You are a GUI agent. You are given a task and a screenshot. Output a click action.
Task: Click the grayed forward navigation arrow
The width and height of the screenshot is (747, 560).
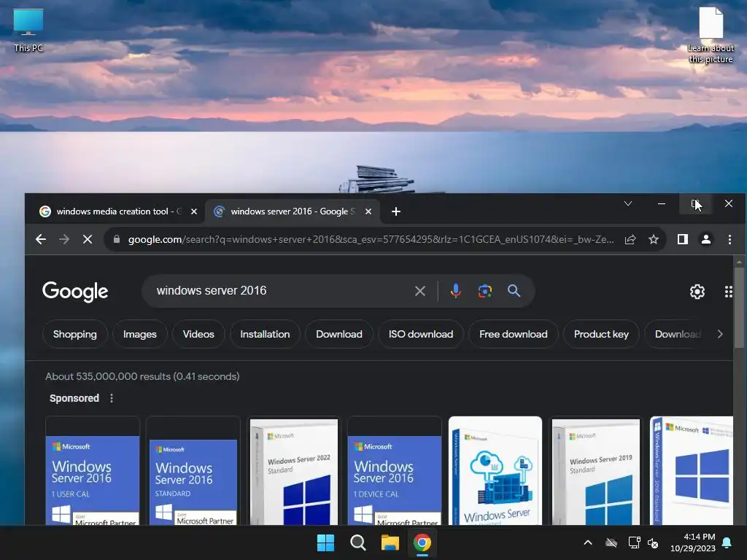64,239
